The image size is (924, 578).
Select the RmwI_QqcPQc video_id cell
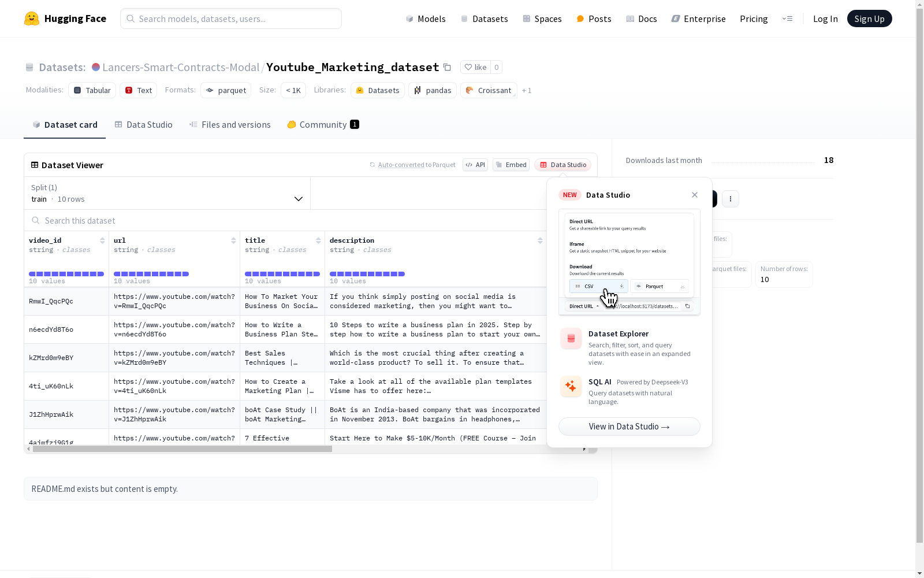tap(66, 301)
